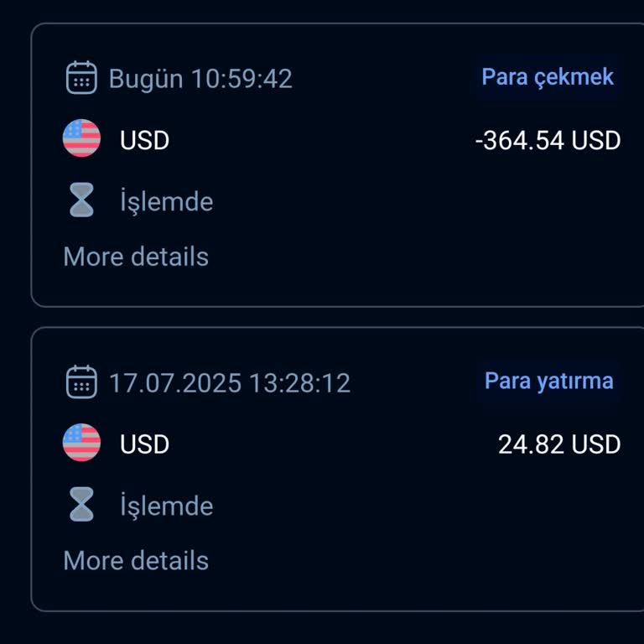Expand More details for the 24.82 USD deposit

(x=136, y=561)
